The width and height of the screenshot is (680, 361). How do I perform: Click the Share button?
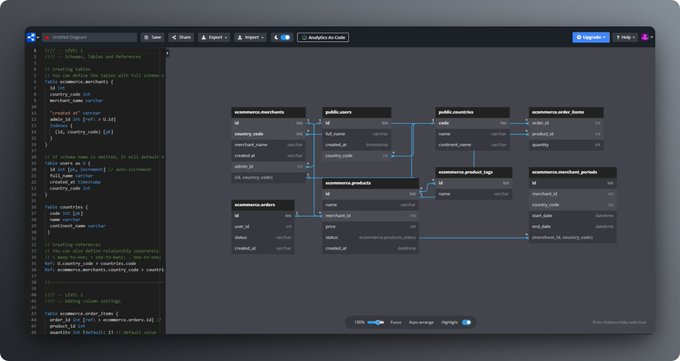[x=181, y=37]
